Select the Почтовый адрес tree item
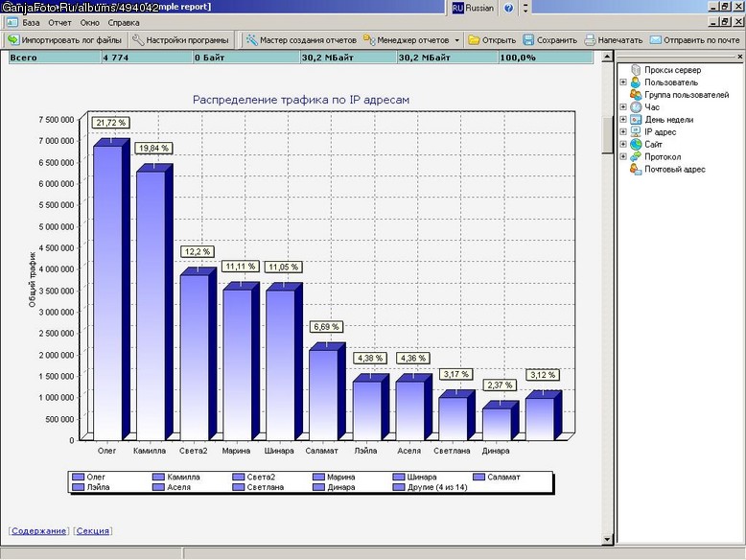Screen dimensions: 746x560 pyautogui.click(x=675, y=169)
